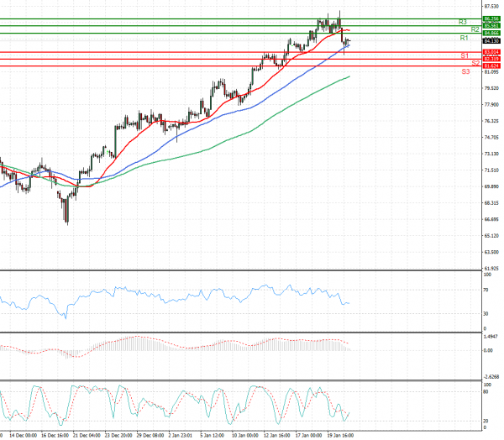Click the S3 support label

[x=465, y=71]
